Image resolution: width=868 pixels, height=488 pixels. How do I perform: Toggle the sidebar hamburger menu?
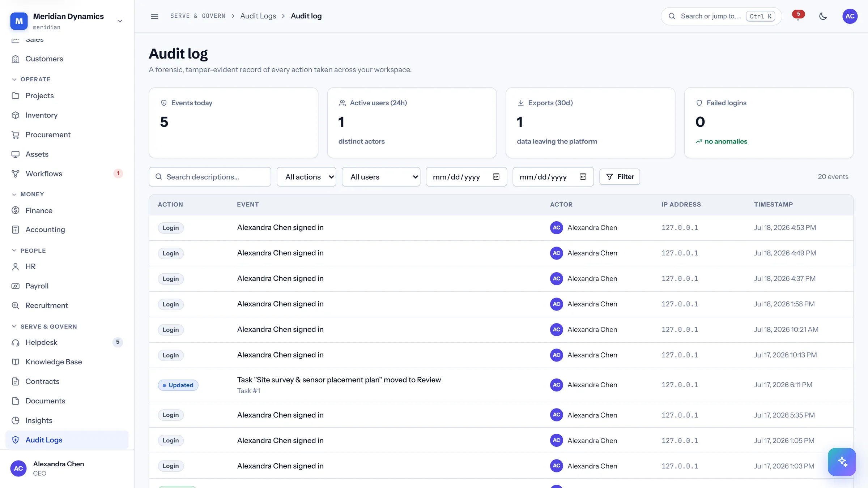154,16
